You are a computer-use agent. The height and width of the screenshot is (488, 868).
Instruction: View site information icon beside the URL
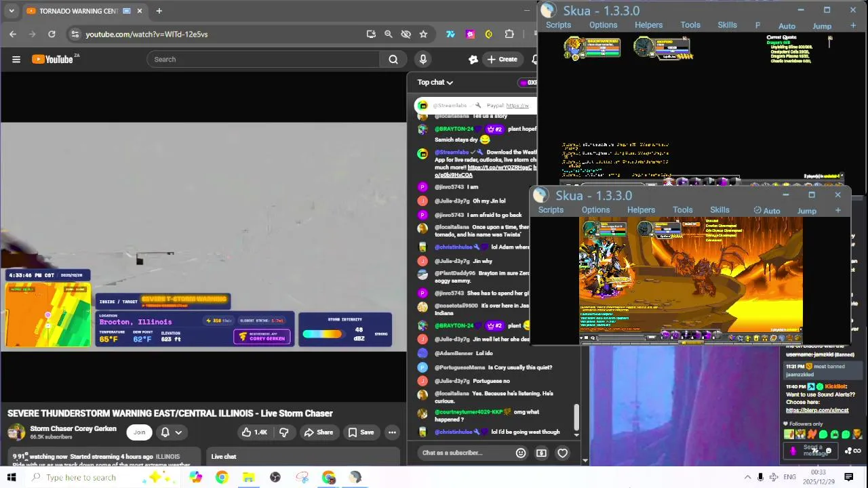tap(75, 34)
